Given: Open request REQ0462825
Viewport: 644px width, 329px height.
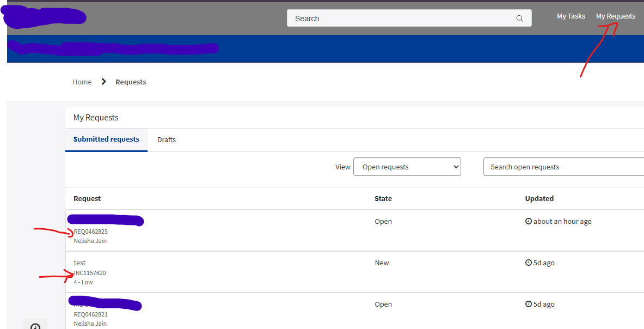Looking at the screenshot, I should click(x=90, y=231).
